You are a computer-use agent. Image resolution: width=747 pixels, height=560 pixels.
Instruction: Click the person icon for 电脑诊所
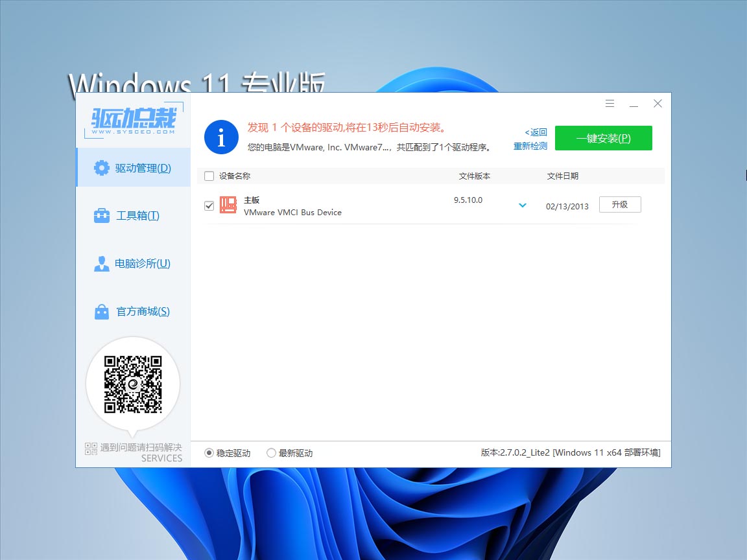[101, 263]
